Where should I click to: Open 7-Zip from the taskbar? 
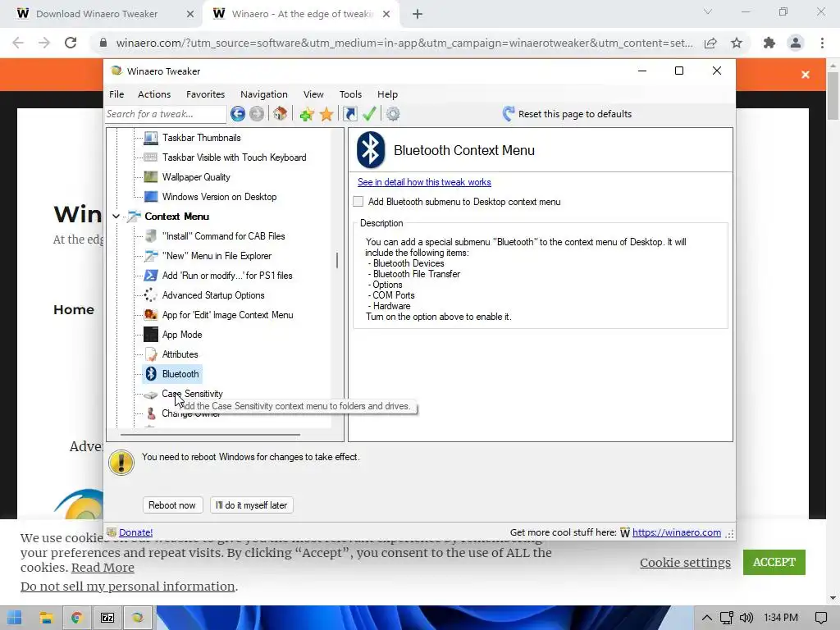pos(107,618)
